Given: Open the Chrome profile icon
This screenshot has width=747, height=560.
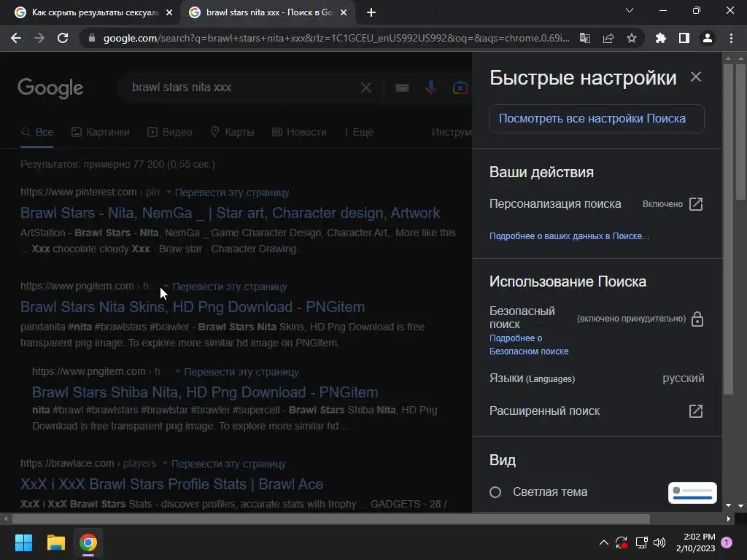Looking at the screenshot, I should click(x=708, y=38).
